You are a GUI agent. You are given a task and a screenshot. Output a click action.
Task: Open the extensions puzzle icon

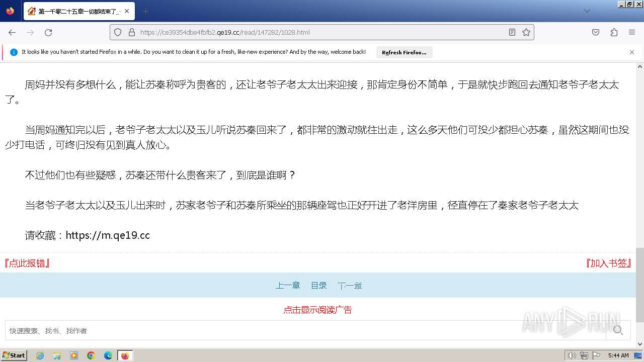click(x=614, y=32)
